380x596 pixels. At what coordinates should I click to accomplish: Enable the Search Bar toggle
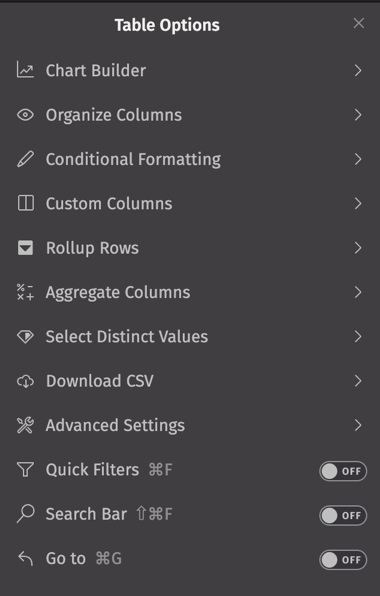point(343,516)
